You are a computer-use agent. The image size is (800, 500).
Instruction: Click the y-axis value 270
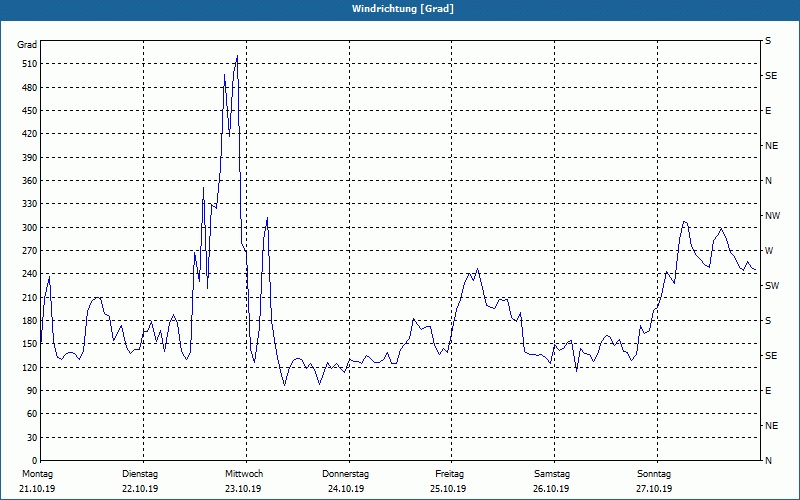tap(31, 251)
